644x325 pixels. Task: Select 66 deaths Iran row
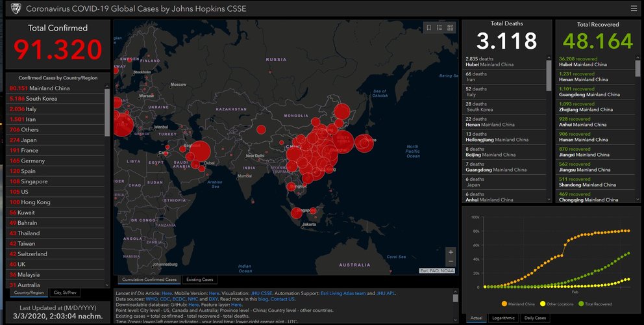tap(504, 77)
